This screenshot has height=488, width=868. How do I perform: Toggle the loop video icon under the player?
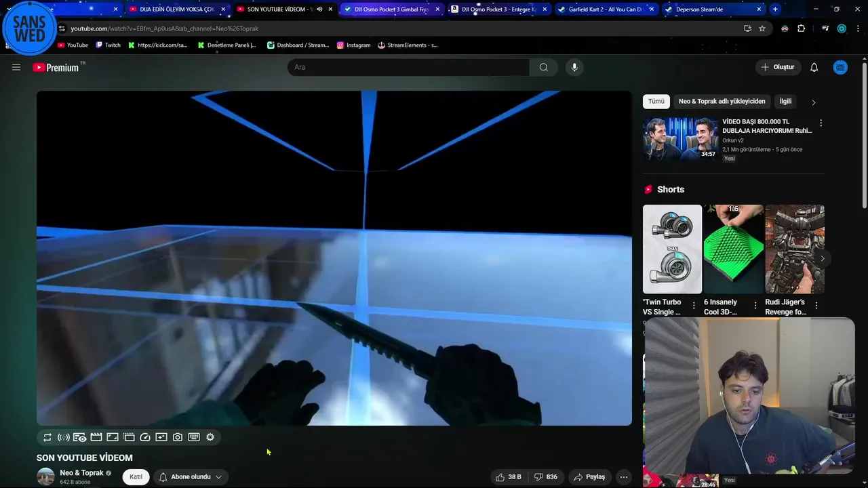[x=47, y=437]
